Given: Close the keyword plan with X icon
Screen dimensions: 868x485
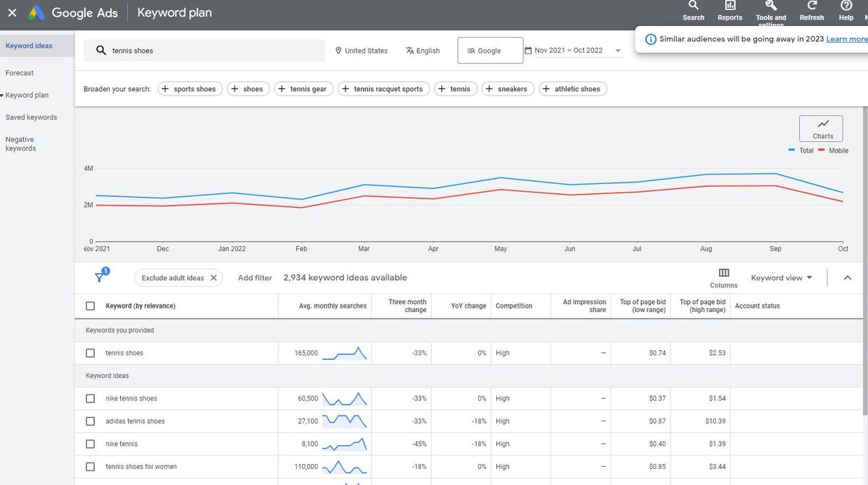Looking at the screenshot, I should coord(12,13).
